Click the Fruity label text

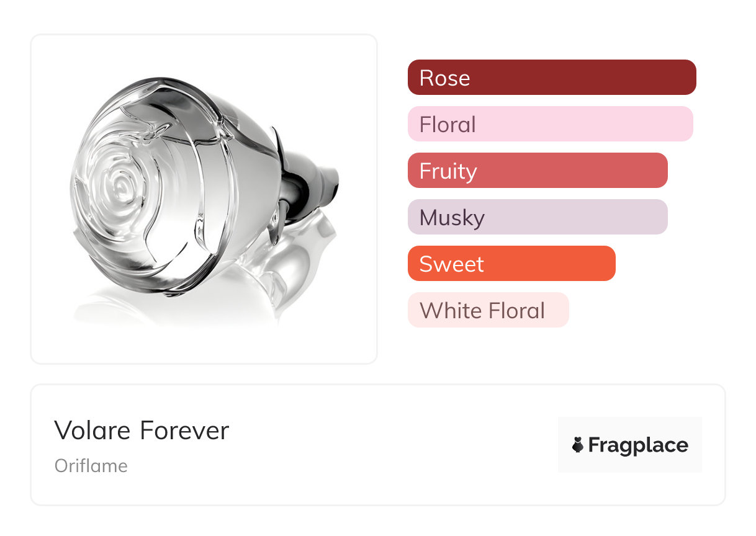tap(448, 171)
